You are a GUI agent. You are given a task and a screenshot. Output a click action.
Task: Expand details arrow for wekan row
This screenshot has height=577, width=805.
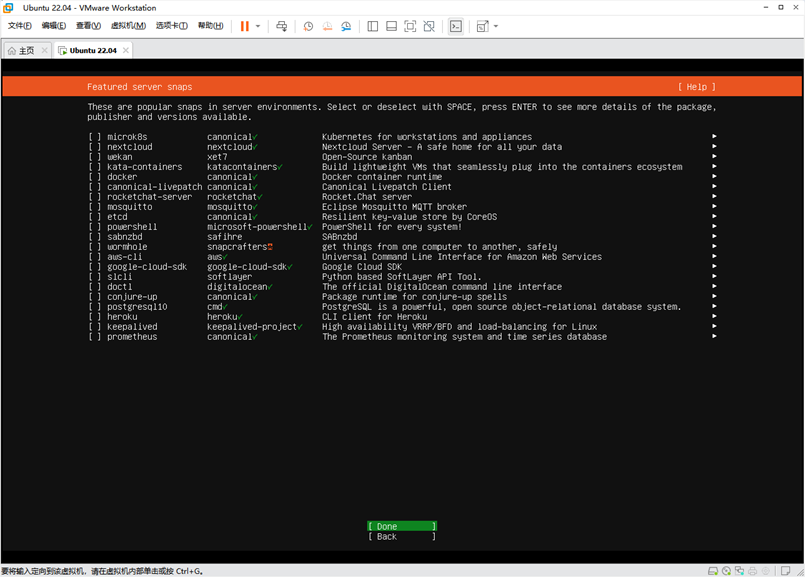coord(714,157)
